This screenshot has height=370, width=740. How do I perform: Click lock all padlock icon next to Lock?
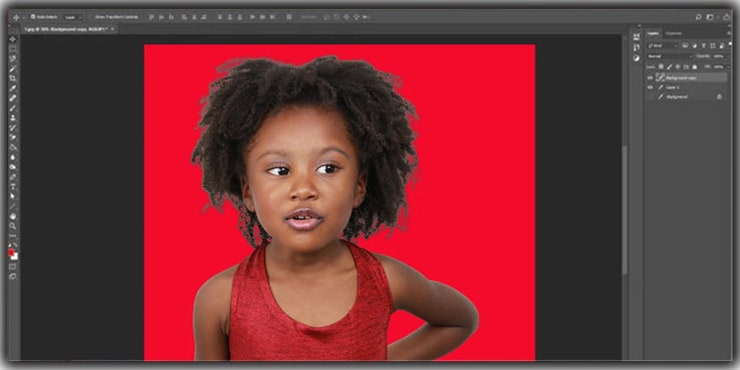tap(694, 67)
